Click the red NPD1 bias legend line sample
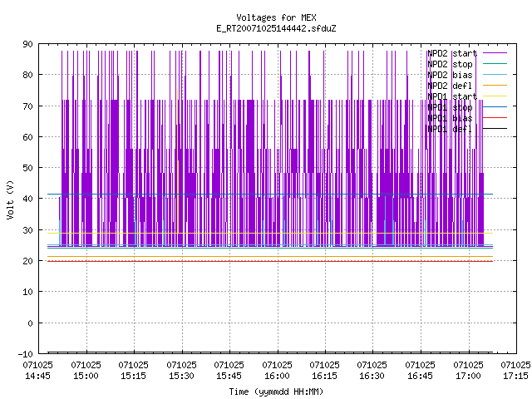Screen dimensions: 532x399 click(x=495, y=118)
